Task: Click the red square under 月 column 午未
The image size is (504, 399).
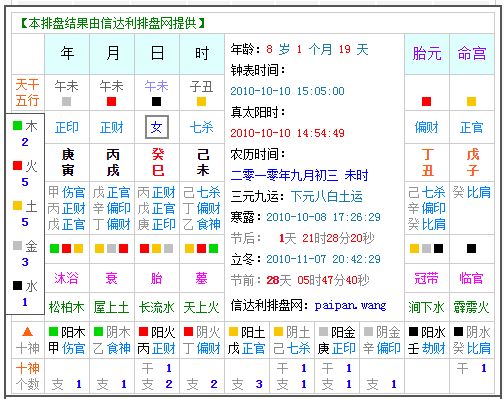Action: point(111,101)
